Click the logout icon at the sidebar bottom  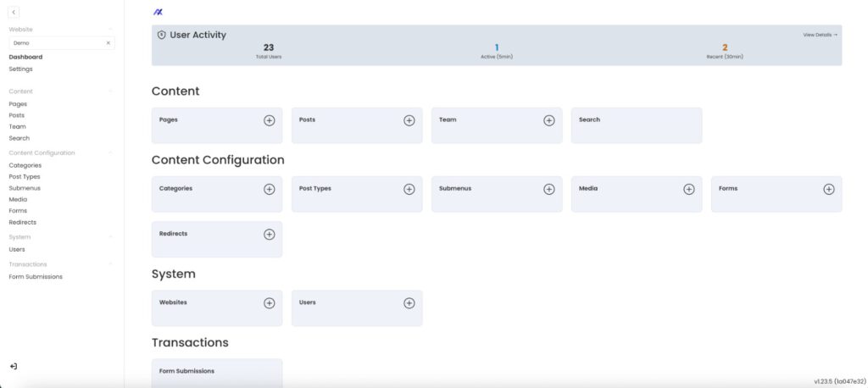click(x=14, y=366)
